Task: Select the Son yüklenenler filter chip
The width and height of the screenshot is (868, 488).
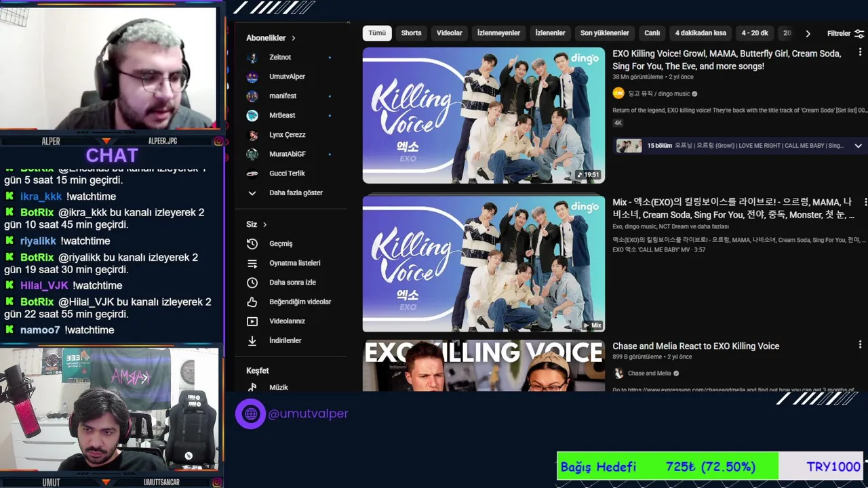Action: (604, 33)
